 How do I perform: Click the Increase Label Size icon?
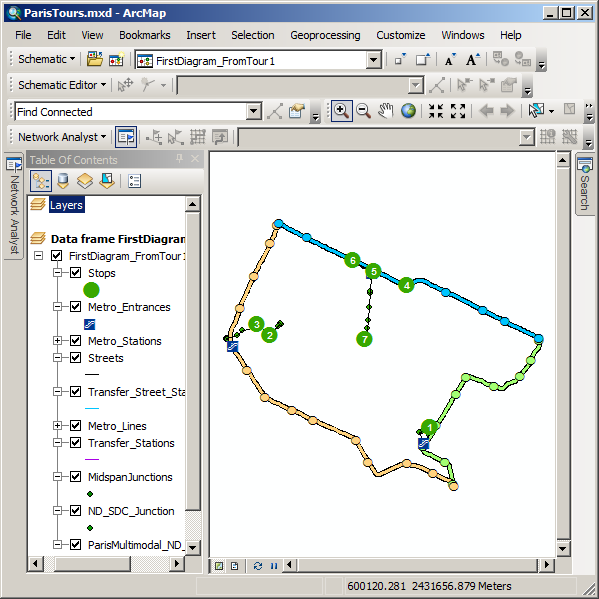[472, 60]
